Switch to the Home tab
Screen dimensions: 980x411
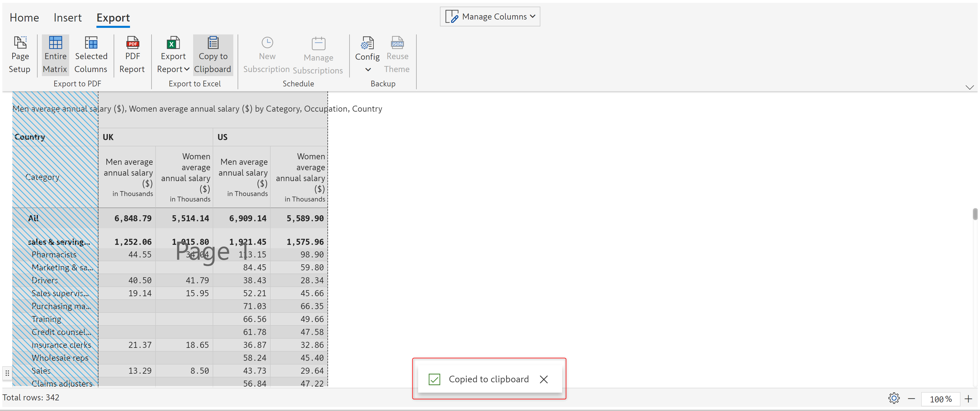tap(24, 18)
